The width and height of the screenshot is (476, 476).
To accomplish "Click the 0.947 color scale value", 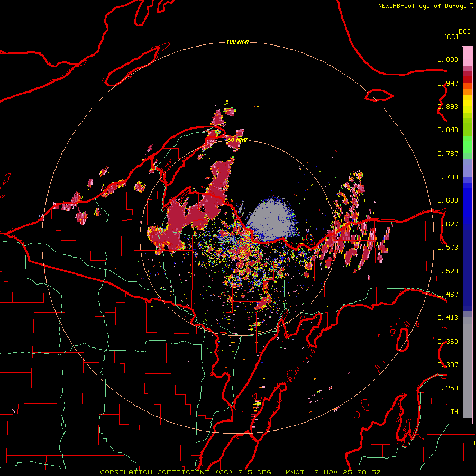I will coord(448,83).
